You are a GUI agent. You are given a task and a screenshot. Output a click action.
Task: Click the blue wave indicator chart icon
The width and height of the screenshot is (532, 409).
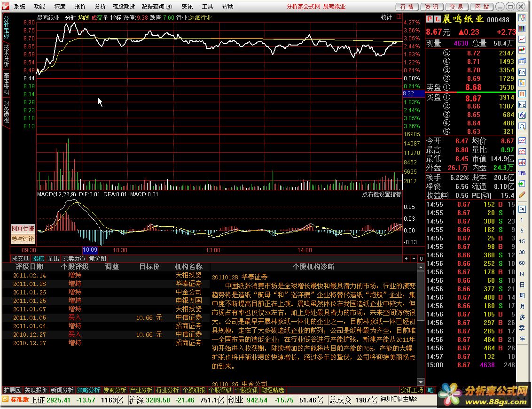pos(522,141)
